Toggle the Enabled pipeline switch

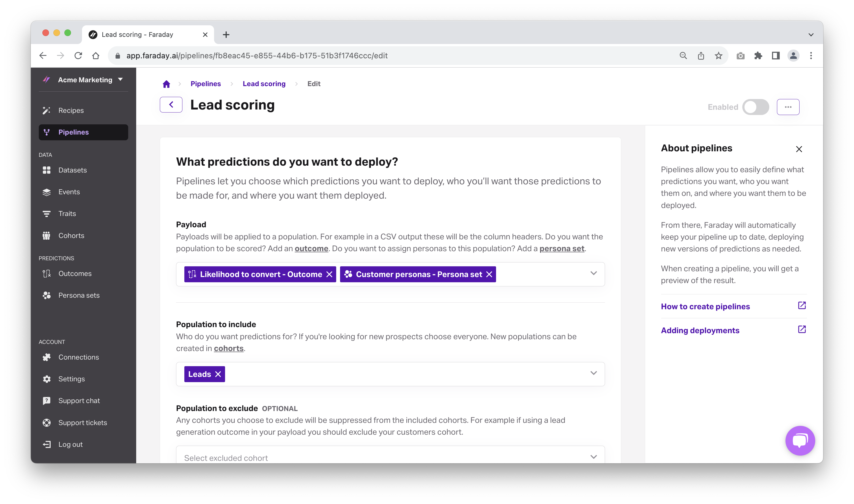click(x=755, y=107)
